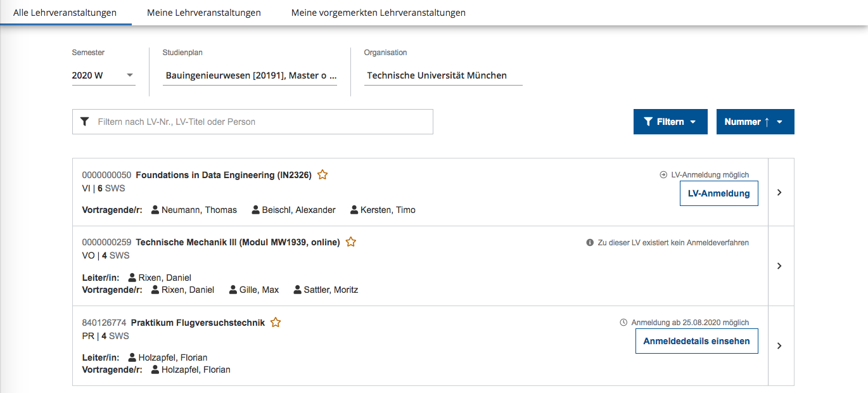
Task: Click person icon next to Gille, Max
Action: (x=233, y=290)
